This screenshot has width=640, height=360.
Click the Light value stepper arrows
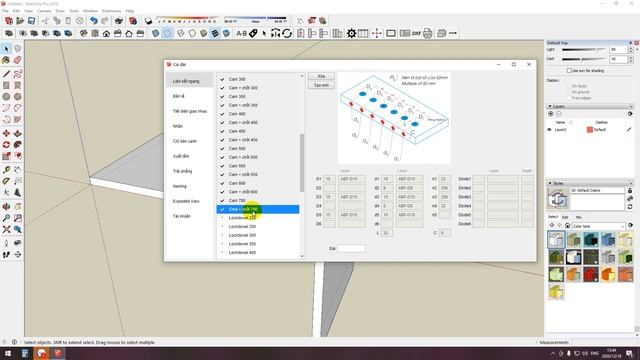coord(631,49)
